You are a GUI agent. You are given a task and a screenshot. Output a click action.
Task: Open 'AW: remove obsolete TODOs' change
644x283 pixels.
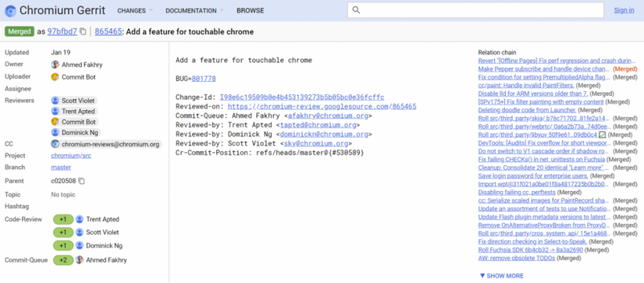tap(517, 258)
